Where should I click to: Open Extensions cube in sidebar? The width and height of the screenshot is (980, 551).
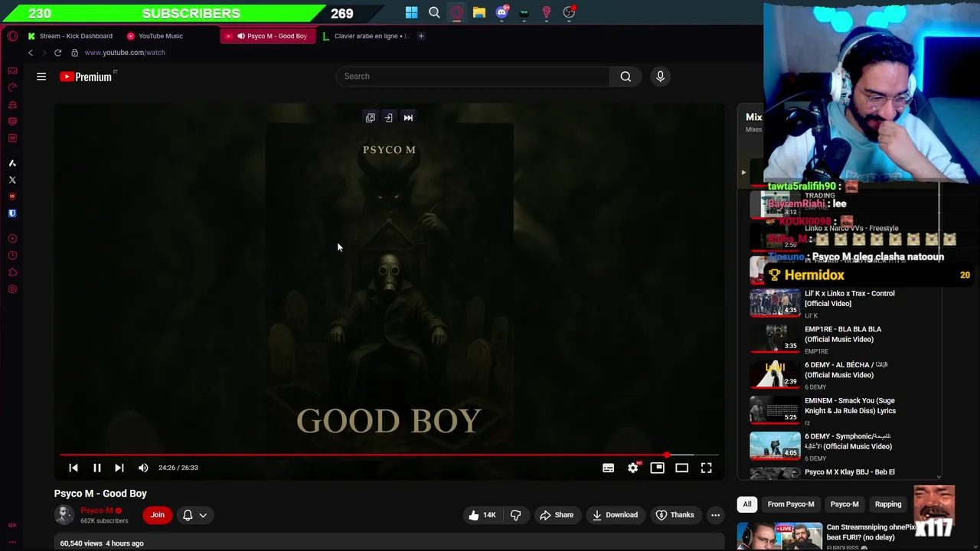(x=12, y=272)
